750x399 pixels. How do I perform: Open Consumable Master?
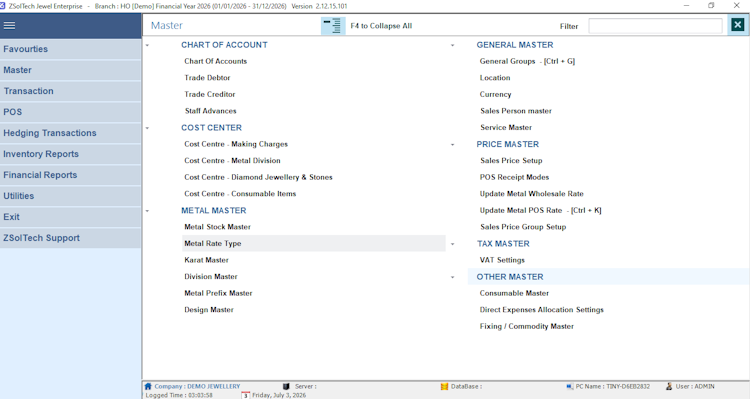coord(514,293)
